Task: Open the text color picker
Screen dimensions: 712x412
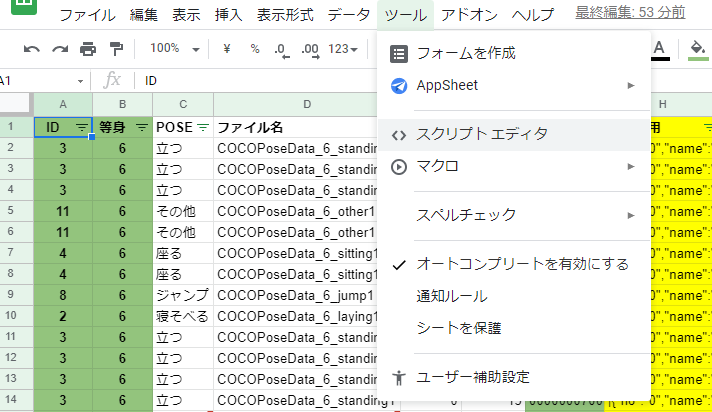Action: [659, 49]
